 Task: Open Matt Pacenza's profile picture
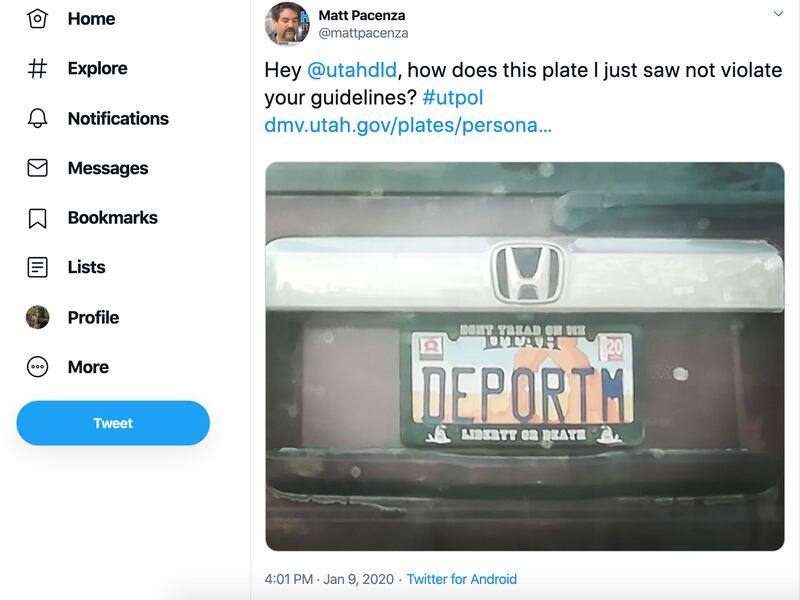pyautogui.click(x=287, y=24)
